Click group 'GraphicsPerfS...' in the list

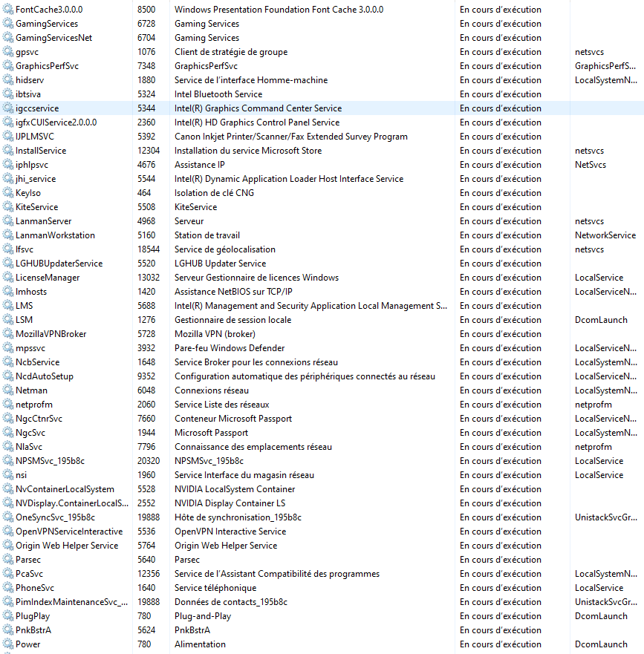click(x=605, y=66)
